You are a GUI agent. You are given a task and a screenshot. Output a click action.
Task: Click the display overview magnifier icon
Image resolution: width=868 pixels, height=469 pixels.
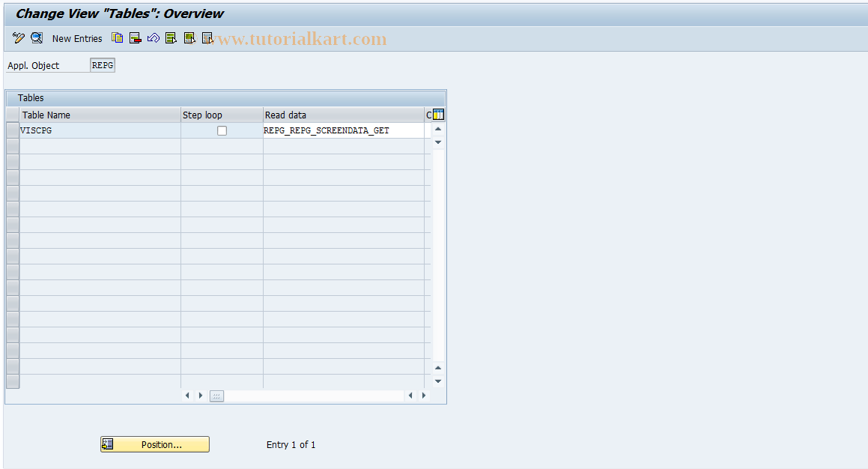pyautogui.click(x=36, y=37)
